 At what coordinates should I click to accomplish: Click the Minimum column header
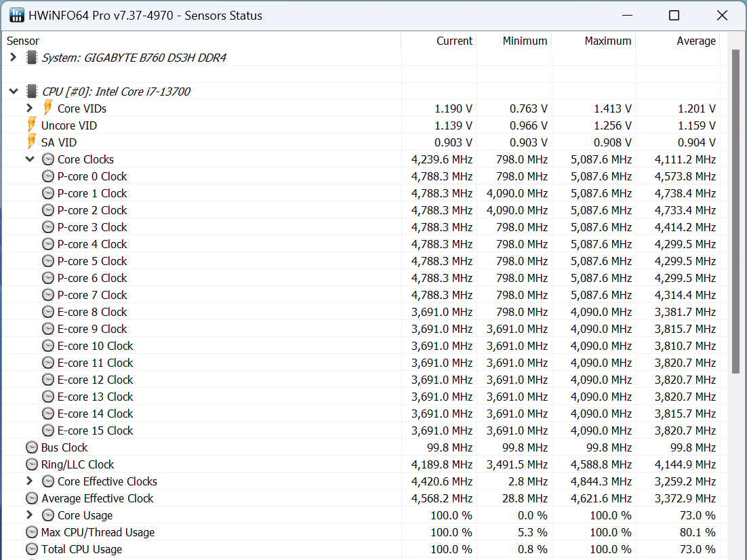(514, 41)
